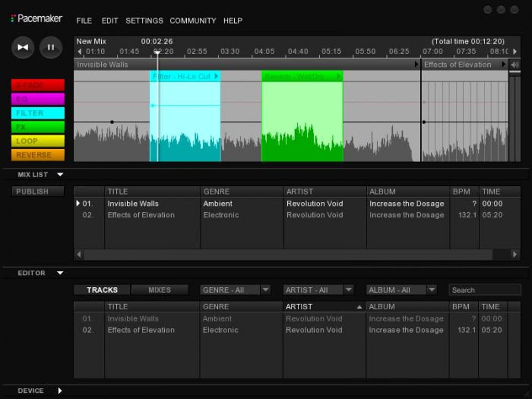Open the Filter Hi-Lo Cut effect arrow

pyautogui.click(x=216, y=76)
